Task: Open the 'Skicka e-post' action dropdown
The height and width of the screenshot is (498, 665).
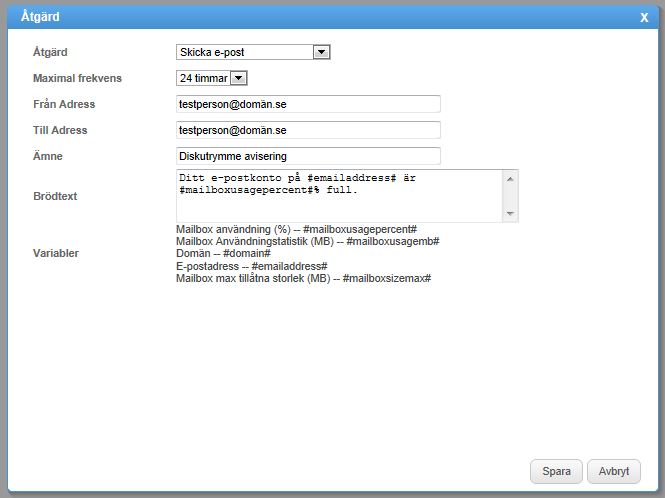Action: tap(253, 52)
